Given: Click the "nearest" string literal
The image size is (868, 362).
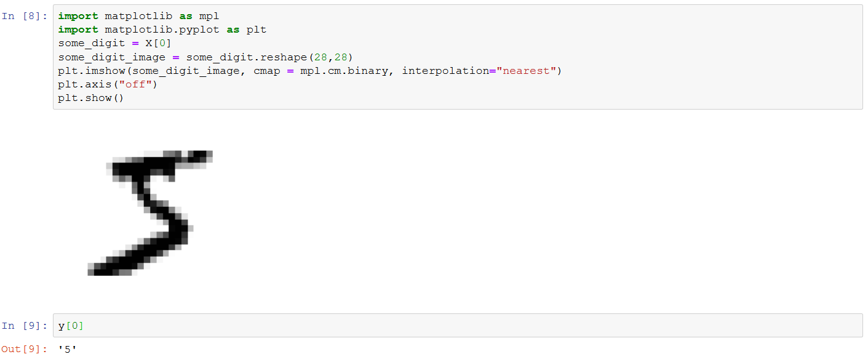Looking at the screenshot, I should [x=527, y=71].
